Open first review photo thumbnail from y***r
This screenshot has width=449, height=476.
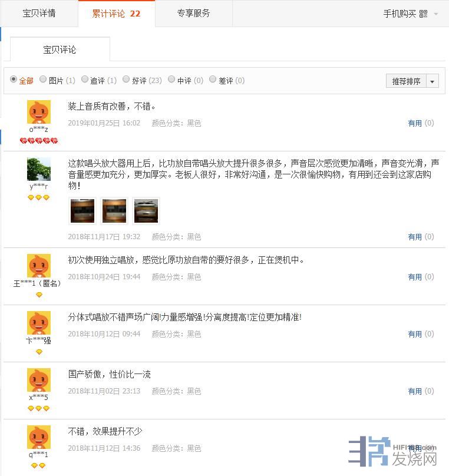tap(82, 211)
